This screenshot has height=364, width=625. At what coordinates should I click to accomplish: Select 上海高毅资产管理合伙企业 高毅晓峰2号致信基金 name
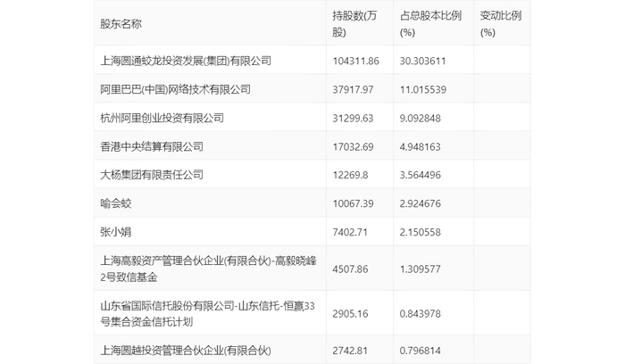coord(208,269)
